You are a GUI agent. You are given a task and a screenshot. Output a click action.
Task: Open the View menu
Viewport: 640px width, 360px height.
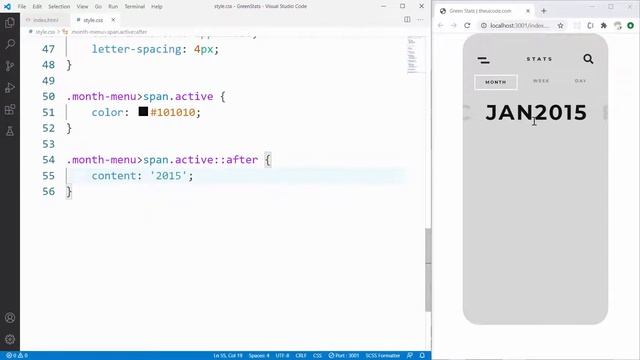click(82, 7)
